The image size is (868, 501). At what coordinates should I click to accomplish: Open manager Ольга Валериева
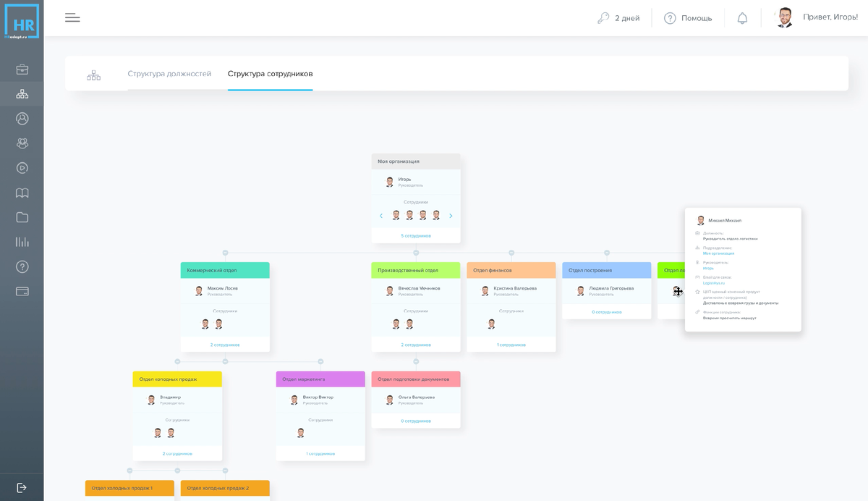[417, 397]
